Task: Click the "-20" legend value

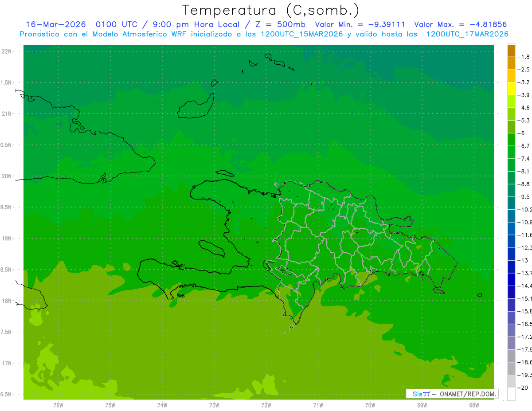Action: (x=523, y=388)
